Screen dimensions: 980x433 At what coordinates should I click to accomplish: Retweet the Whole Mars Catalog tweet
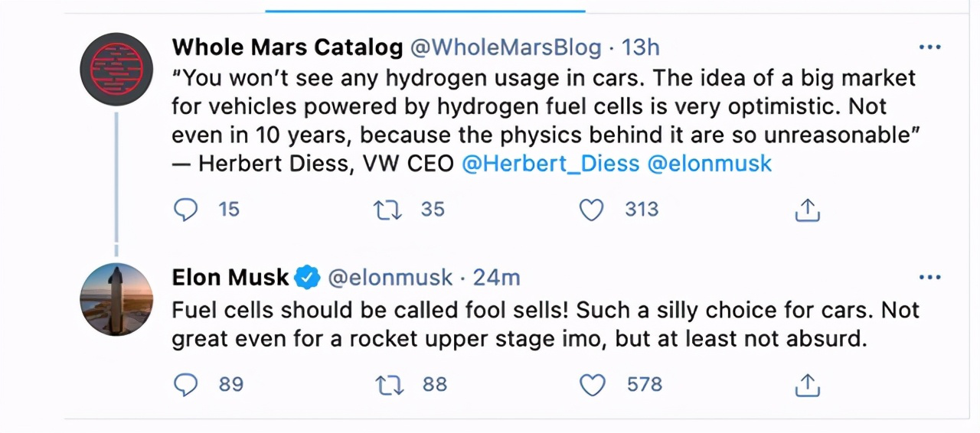pyautogui.click(x=388, y=210)
